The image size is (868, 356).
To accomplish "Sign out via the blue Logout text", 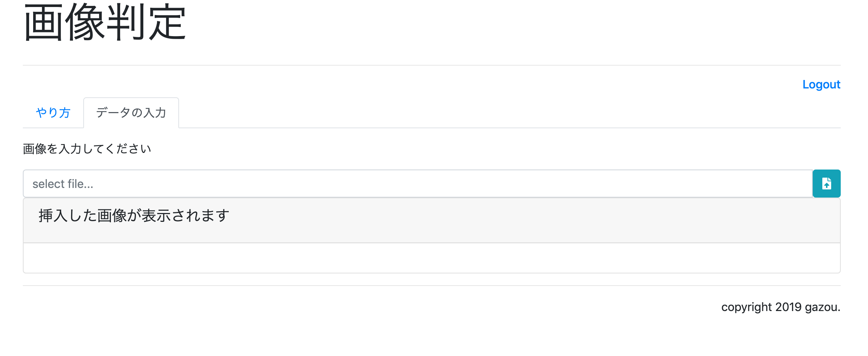I will (821, 84).
